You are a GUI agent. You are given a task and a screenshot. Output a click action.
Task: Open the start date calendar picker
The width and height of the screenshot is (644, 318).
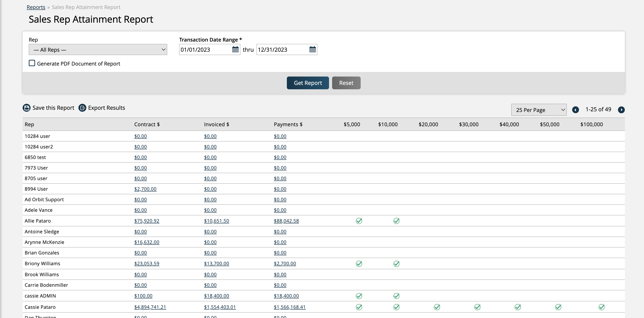coord(235,49)
